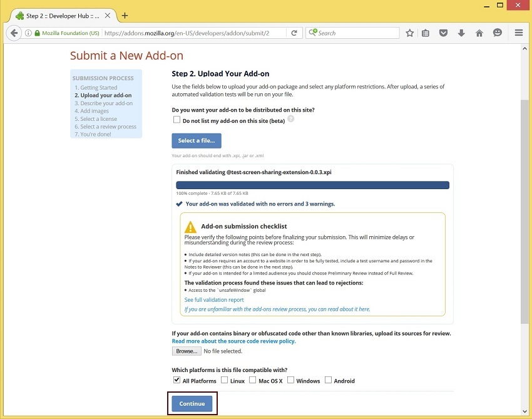Click 'Mozilla Foundation (US)' identity label
The image size is (532, 419).
pyautogui.click(x=71, y=33)
